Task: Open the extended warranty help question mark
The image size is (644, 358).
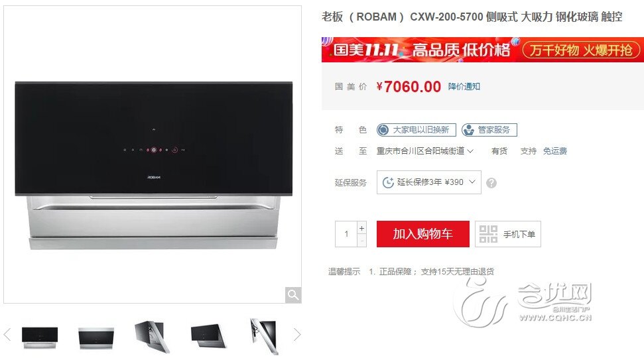Action: pyautogui.click(x=491, y=183)
